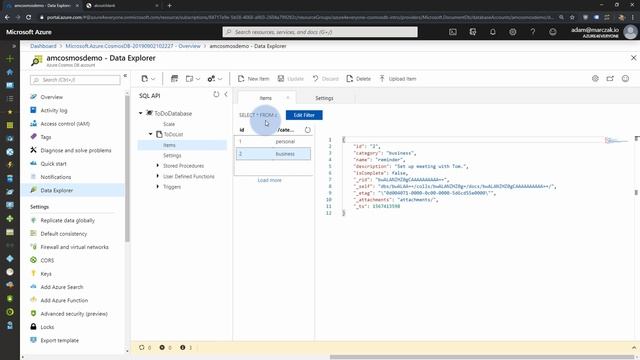Select Items under ToDoList
The width and height of the screenshot is (640, 360).
coord(182,145)
